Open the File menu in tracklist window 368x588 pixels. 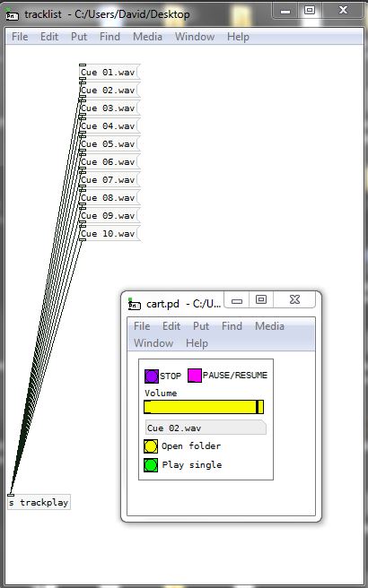click(x=20, y=37)
